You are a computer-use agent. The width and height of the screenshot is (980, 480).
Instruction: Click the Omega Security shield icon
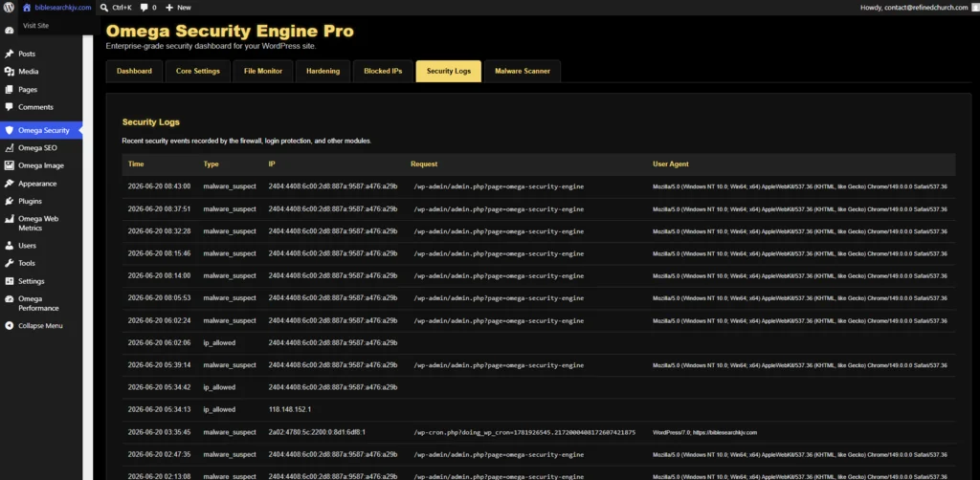click(x=9, y=130)
